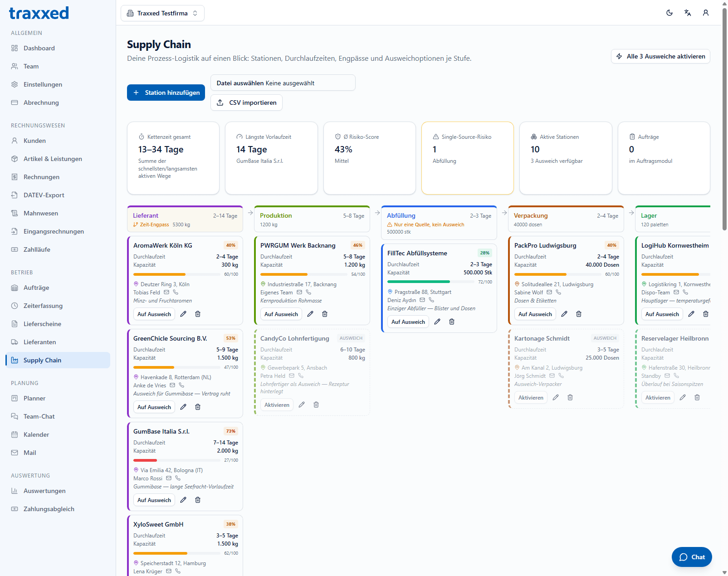Email Deniz Aydın via envelope icon

click(422, 300)
